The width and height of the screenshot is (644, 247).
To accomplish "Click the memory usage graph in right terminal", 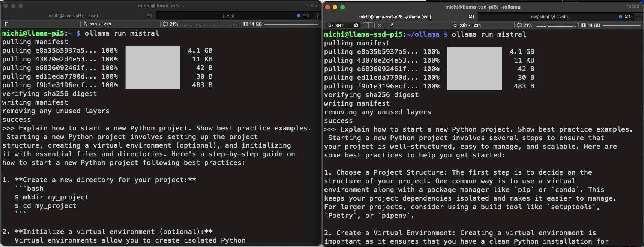I will point(621,25).
